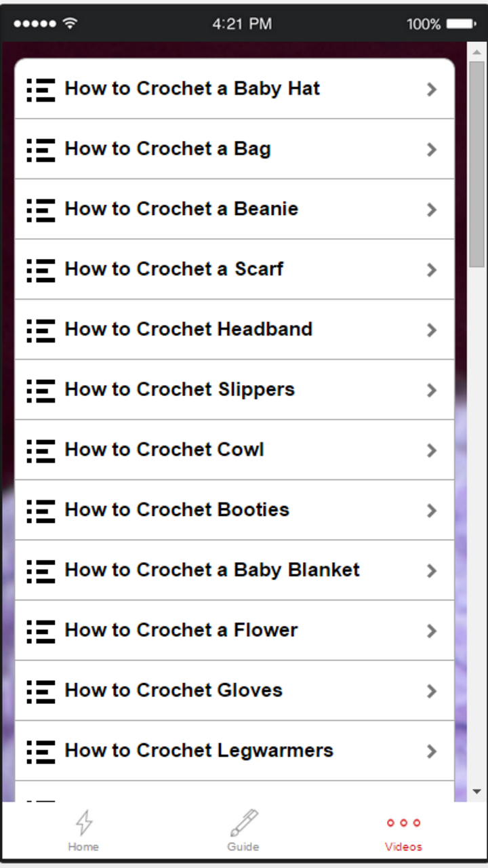Click the list icon next to Crochet a Flower
Screen dimensions: 488x868
pos(40,631)
